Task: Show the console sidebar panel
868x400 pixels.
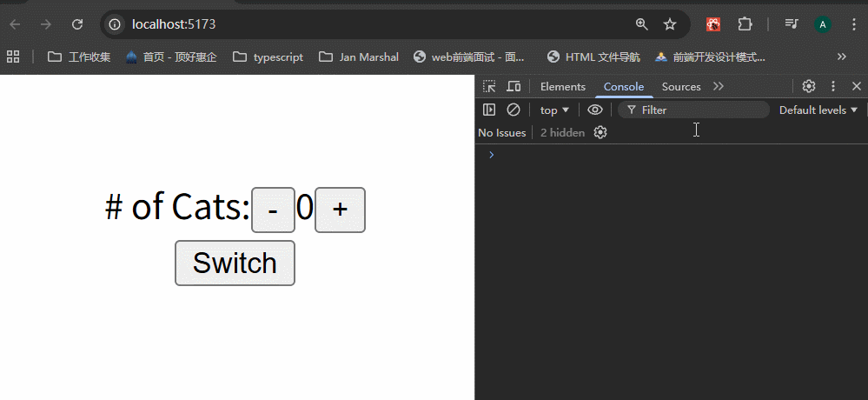Action: pos(489,110)
